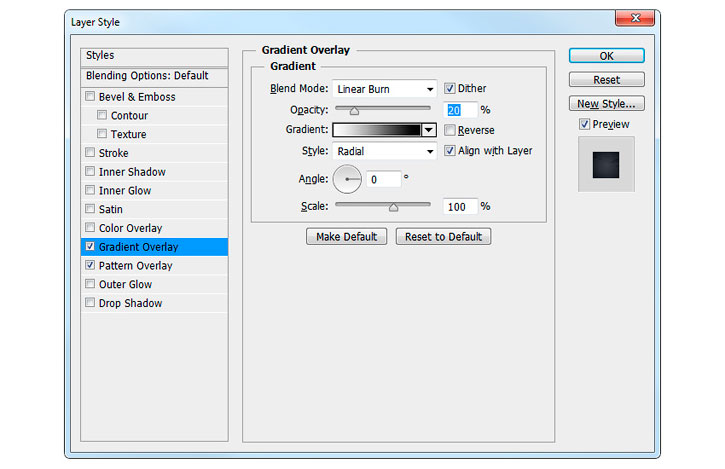The width and height of the screenshot is (725, 469).
Task: Select the Inner Glow label row
Action: pos(154,190)
